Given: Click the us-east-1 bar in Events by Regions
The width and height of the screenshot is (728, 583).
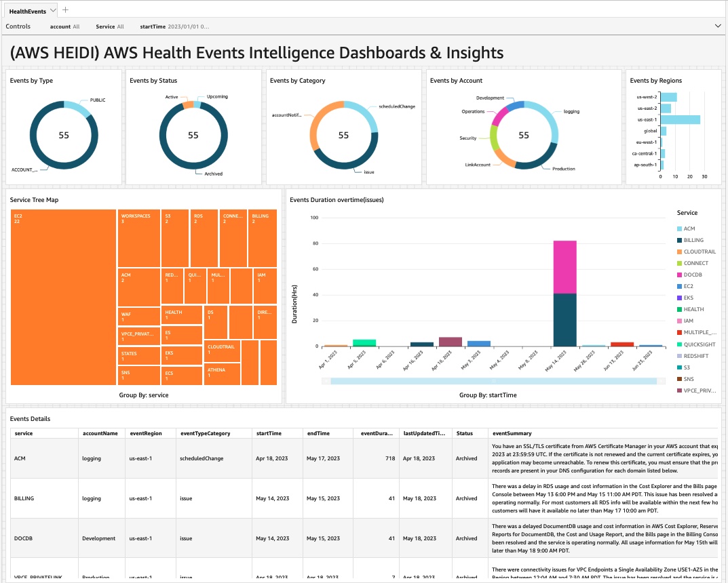Looking at the screenshot, I should coord(681,120).
